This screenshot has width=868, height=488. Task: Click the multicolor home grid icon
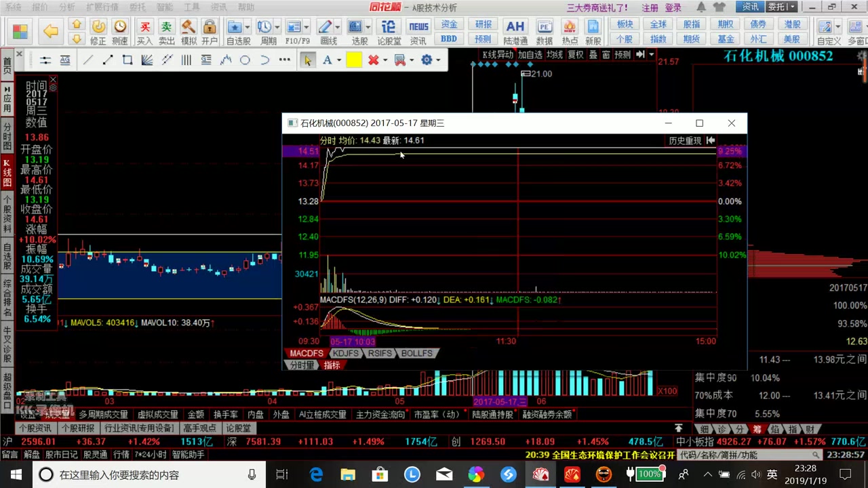[x=20, y=32]
